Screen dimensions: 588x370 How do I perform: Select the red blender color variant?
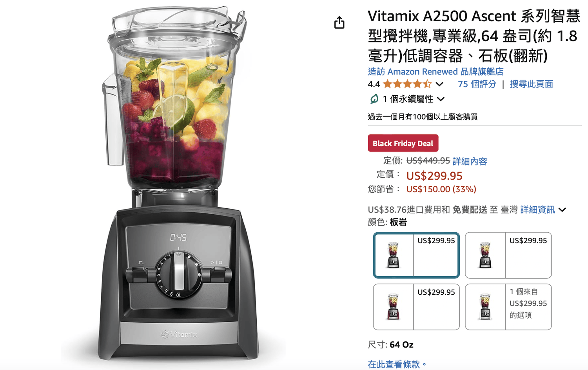(416, 307)
